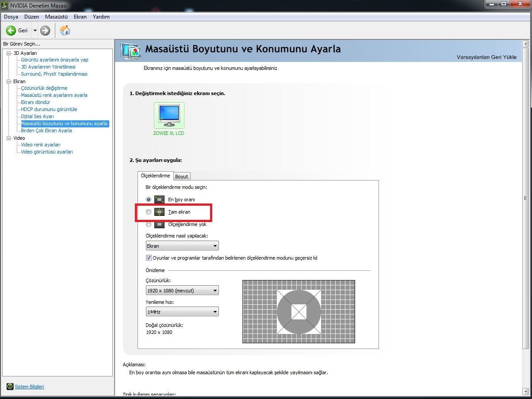Click the vertical scrollbar thumb
The image size is (532, 399).
[525, 198]
